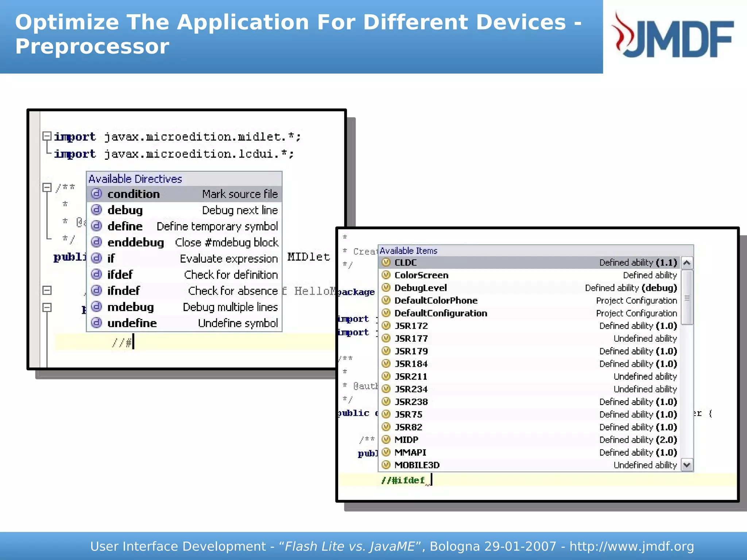Screen dimensions: 747x560
Task: Click the Available Items scrollbar thumb
Action: click(x=687, y=297)
